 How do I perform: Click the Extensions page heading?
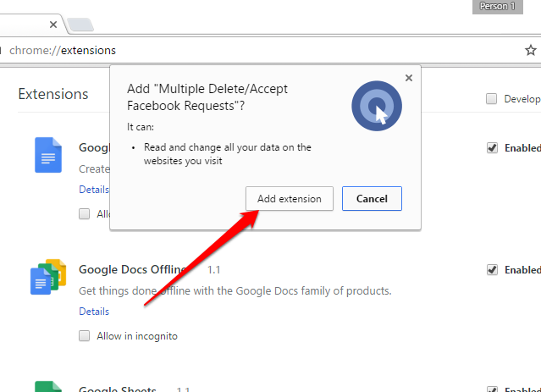[x=53, y=94]
